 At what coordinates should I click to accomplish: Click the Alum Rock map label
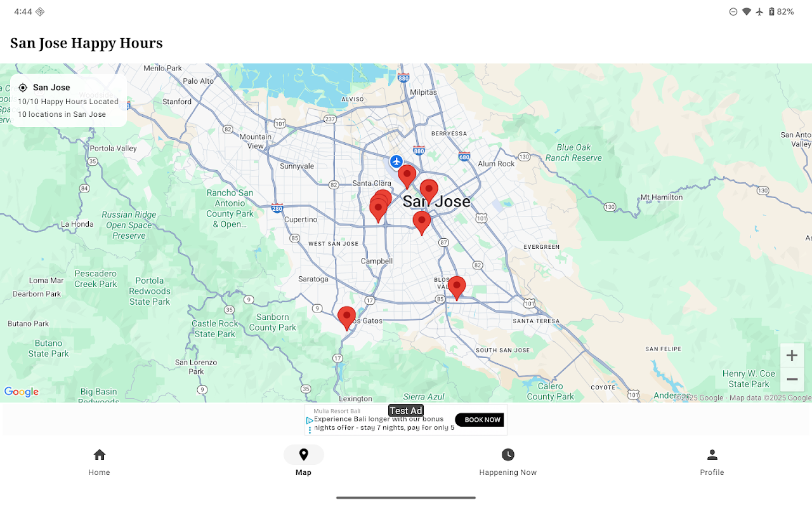pos(497,164)
